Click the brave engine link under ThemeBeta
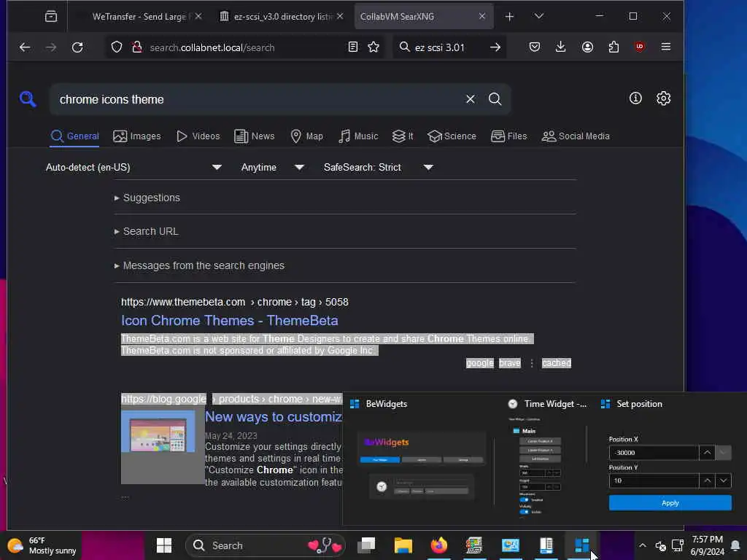747x560 pixels. (x=510, y=363)
